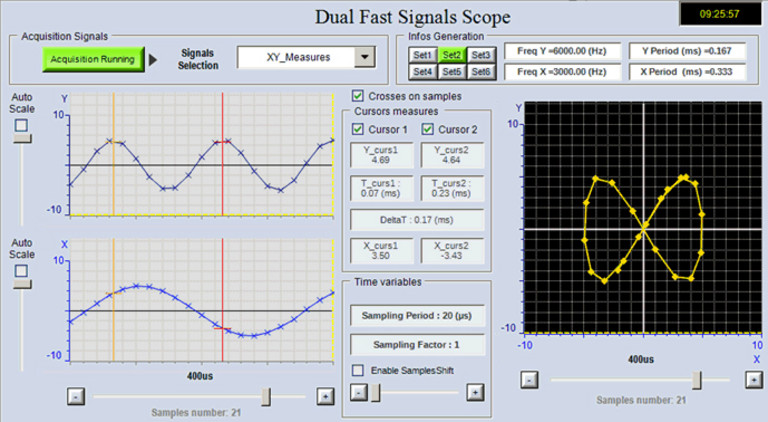Enable Auto Scale for Y graph
Image resolution: width=768 pixels, height=422 pixels.
pos(21,124)
